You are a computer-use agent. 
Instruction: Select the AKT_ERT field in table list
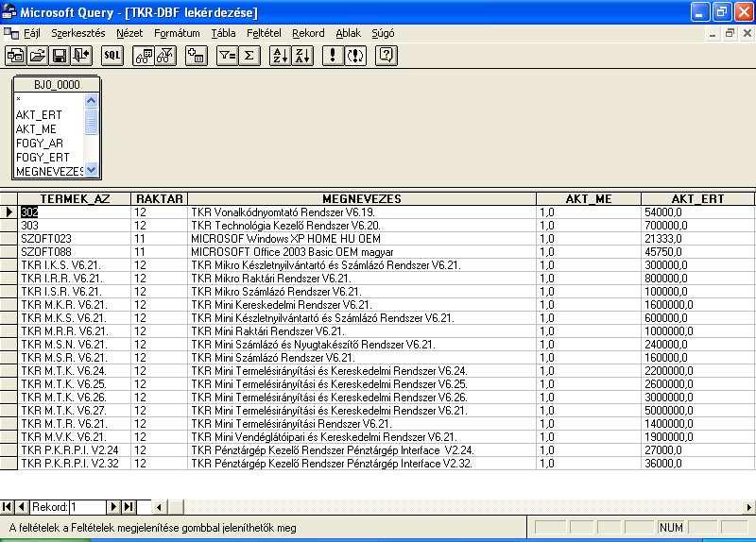[x=39, y=115]
